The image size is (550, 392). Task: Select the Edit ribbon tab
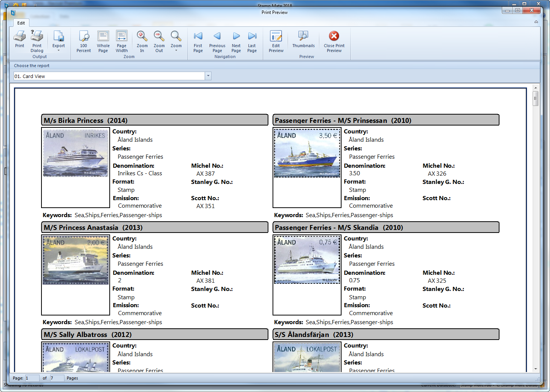coord(21,23)
